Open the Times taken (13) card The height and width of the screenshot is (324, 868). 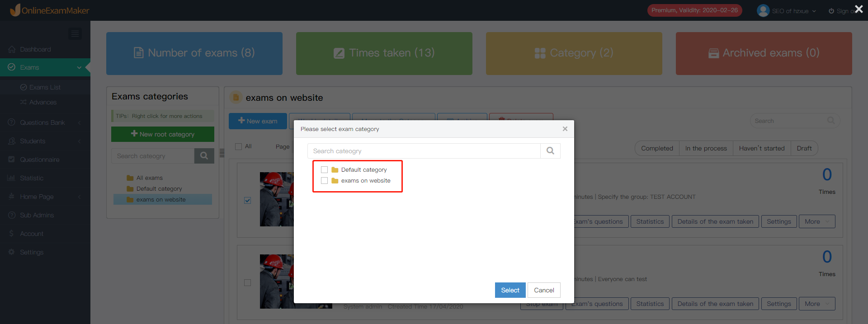(384, 53)
